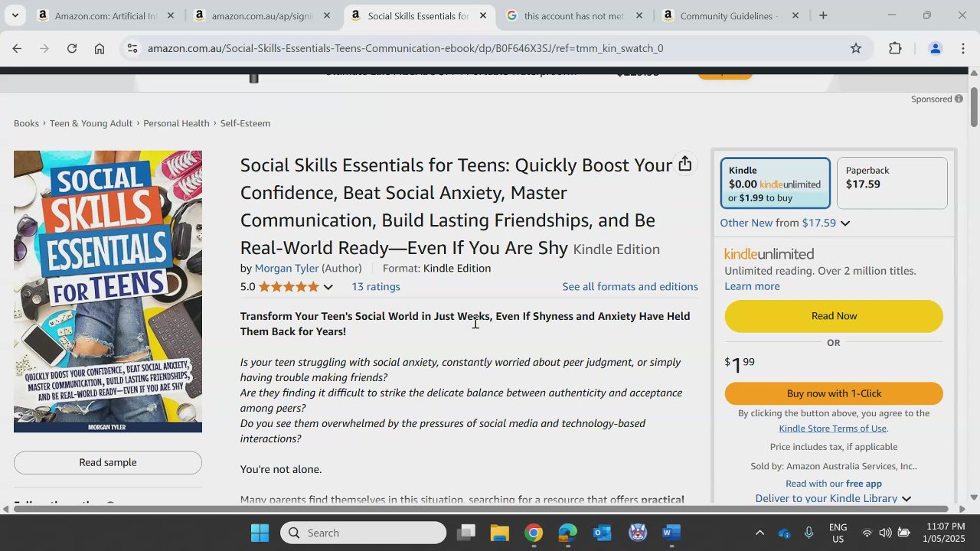The width and height of the screenshot is (980, 551).
Task: Open the Sponsored ad info icon
Action: (x=959, y=99)
